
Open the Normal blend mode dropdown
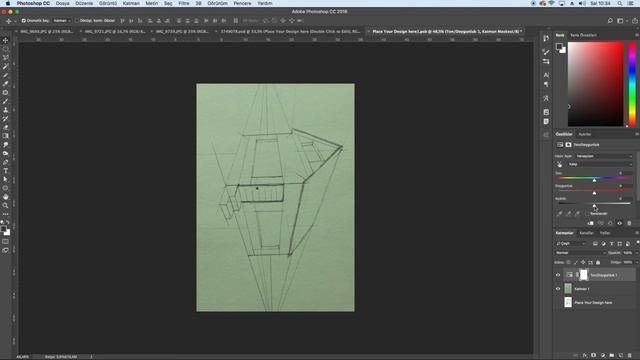click(580, 253)
